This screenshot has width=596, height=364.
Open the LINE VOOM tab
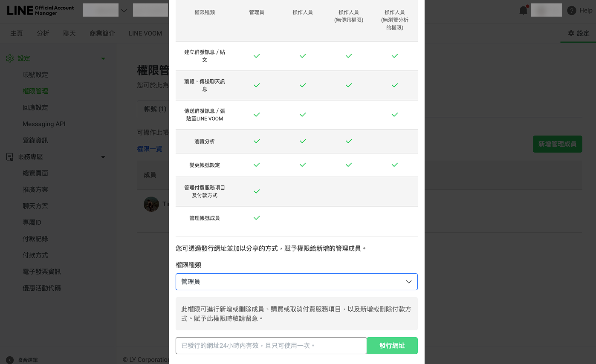(145, 33)
